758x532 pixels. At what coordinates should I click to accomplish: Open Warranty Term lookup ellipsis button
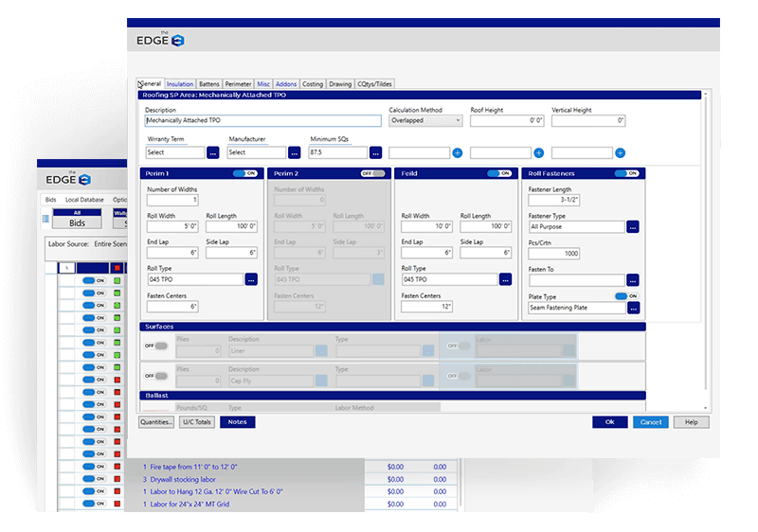[x=212, y=153]
